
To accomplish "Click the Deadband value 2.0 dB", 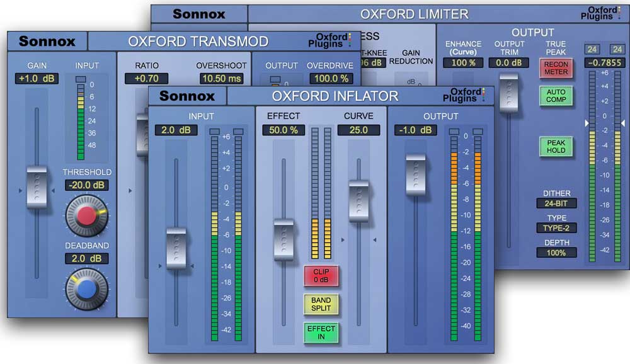I will pos(87,258).
